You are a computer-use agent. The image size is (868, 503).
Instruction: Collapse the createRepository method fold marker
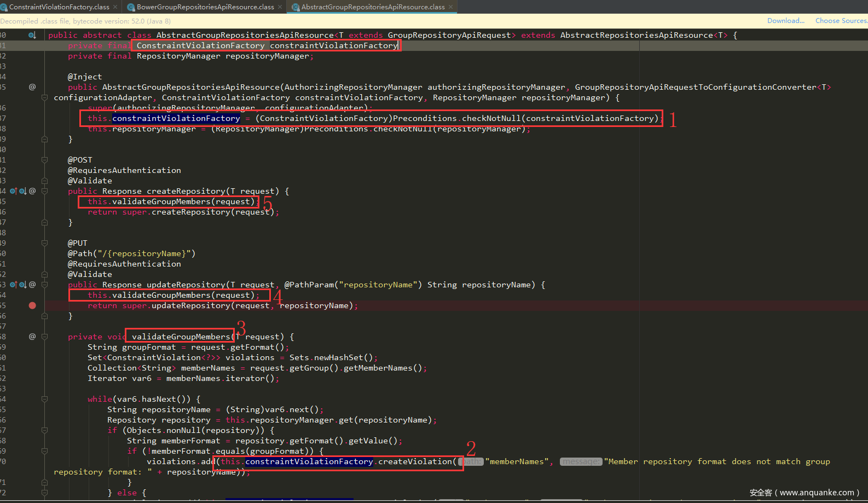click(45, 191)
